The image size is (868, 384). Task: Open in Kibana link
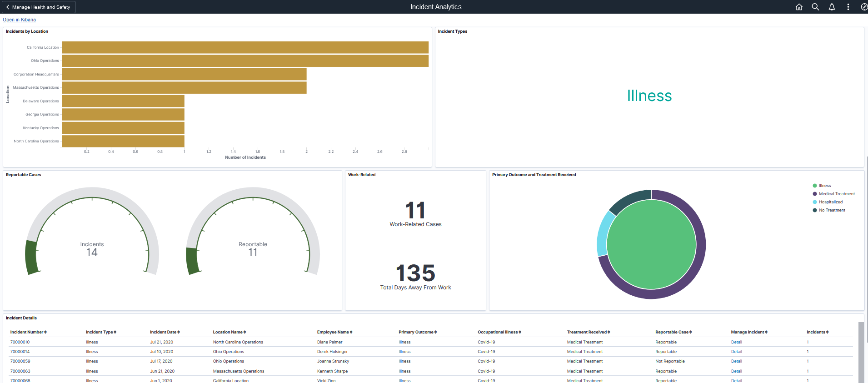[x=19, y=20]
